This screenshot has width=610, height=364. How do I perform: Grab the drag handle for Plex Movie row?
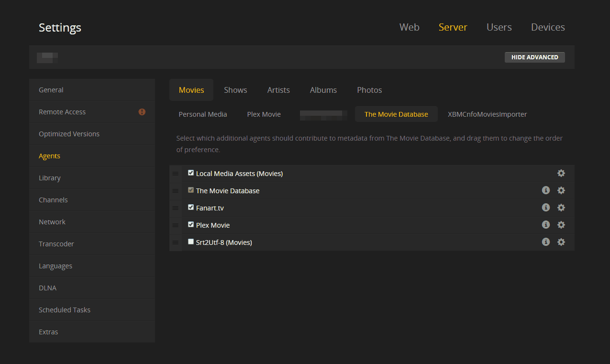point(175,225)
